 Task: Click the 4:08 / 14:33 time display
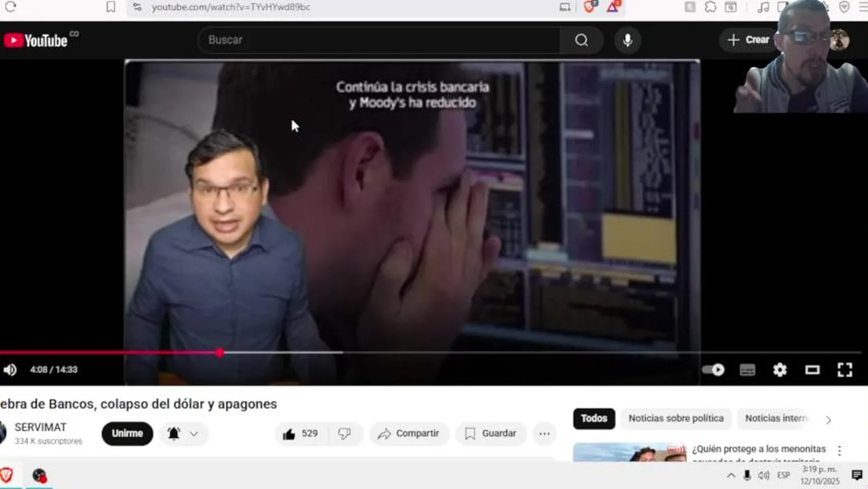pyautogui.click(x=54, y=369)
